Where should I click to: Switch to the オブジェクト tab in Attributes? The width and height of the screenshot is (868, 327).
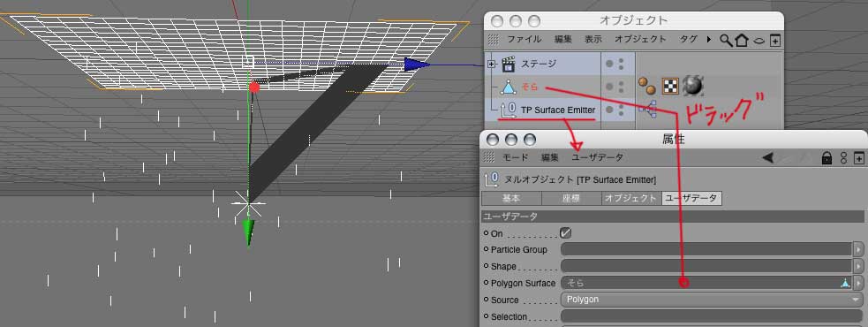click(x=631, y=199)
